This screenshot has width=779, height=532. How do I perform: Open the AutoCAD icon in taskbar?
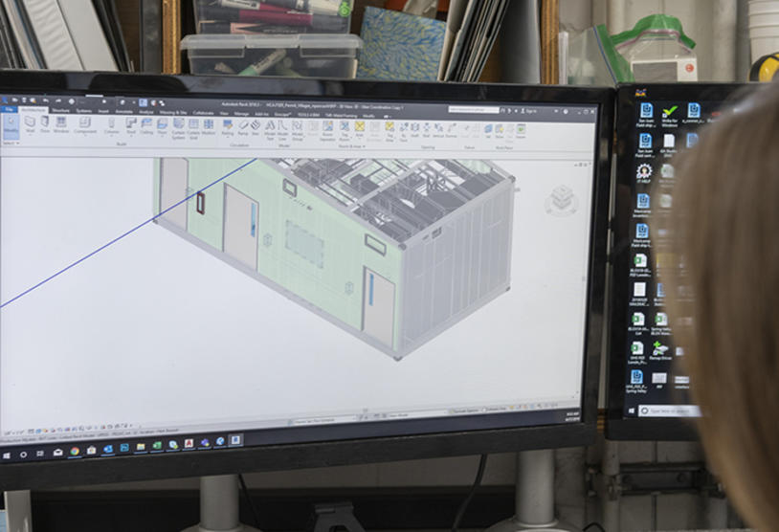coord(189,443)
